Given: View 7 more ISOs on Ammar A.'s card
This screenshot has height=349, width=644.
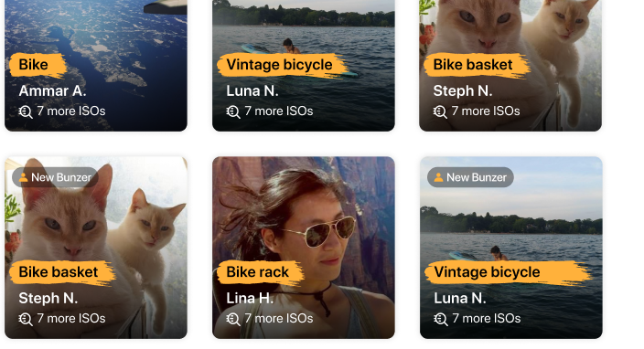Looking at the screenshot, I should click(71, 111).
